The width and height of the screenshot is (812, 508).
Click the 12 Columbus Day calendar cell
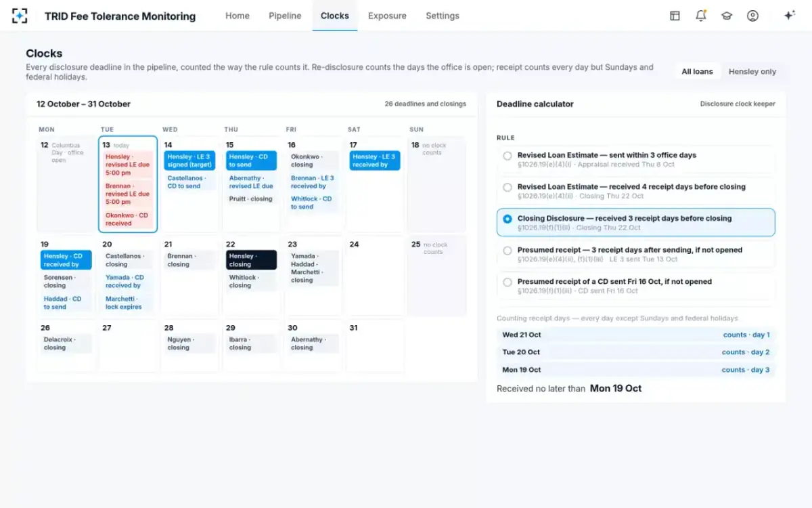(x=66, y=184)
